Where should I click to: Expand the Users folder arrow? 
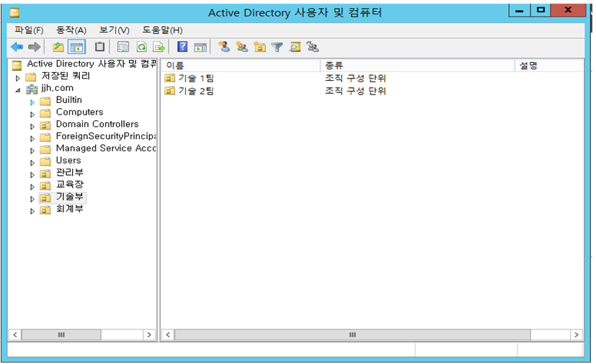32,162
